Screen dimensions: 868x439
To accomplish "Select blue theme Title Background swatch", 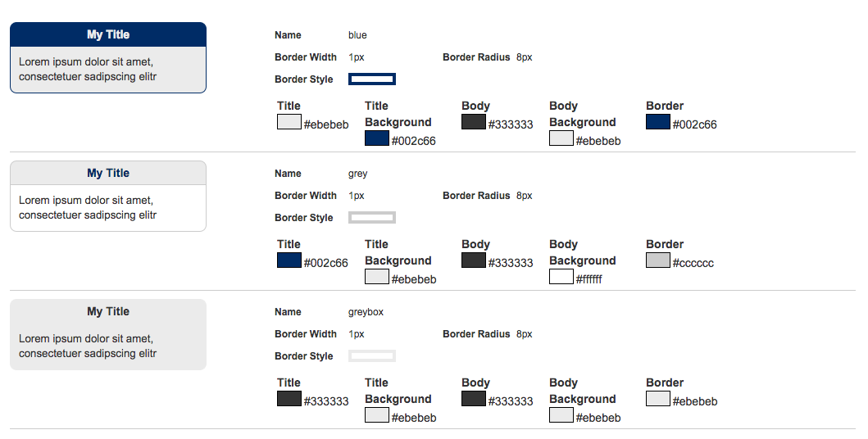I will (377, 138).
